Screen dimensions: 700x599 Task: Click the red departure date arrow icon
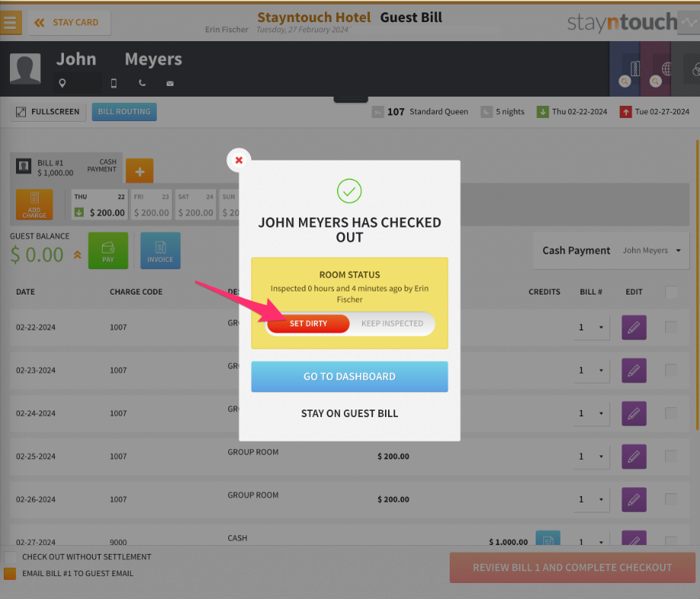click(625, 112)
